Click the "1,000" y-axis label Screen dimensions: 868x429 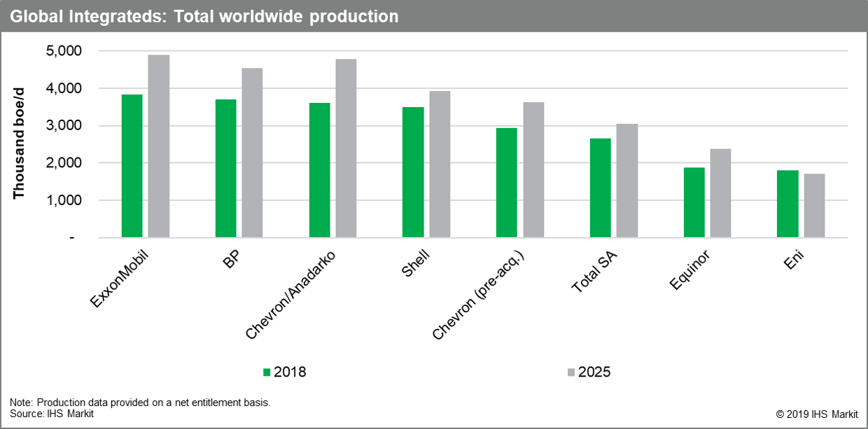[64, 200]
